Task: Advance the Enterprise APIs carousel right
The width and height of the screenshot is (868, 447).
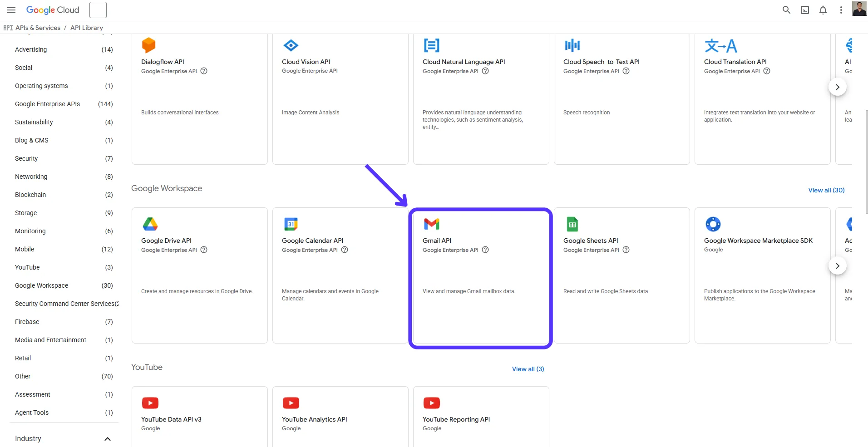Action: point(838,87)
